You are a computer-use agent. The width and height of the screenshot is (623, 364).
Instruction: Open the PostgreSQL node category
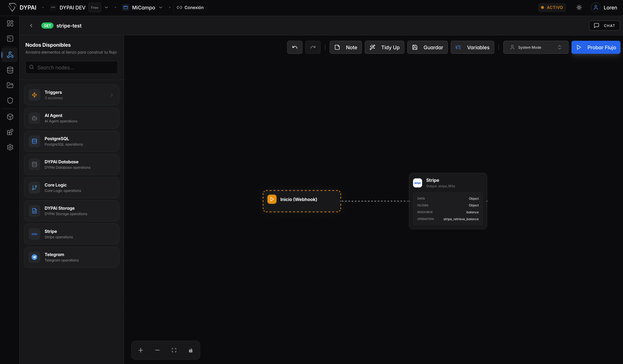pos(71,141)
